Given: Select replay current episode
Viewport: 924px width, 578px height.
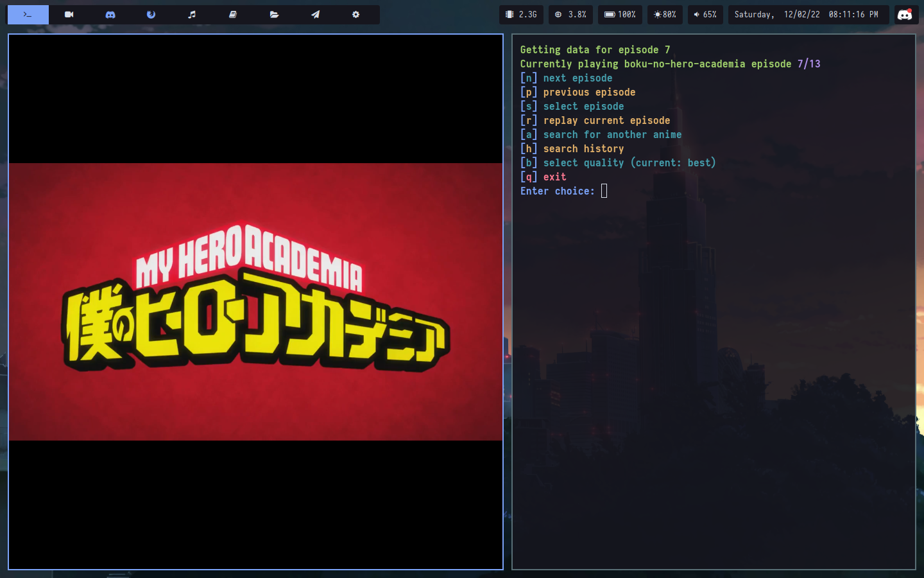Looking at the screenshot, I should pos(595,120).
